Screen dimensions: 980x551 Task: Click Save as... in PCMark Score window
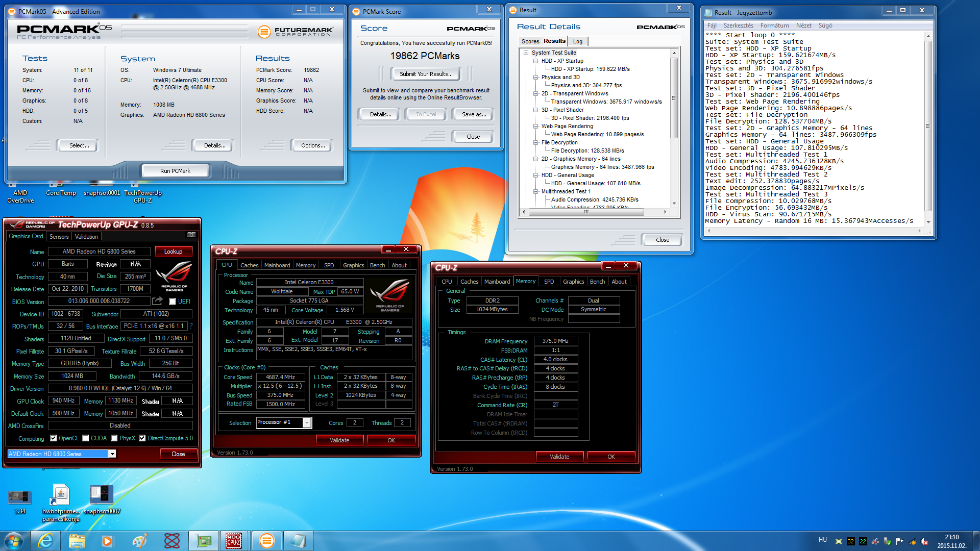474,114
